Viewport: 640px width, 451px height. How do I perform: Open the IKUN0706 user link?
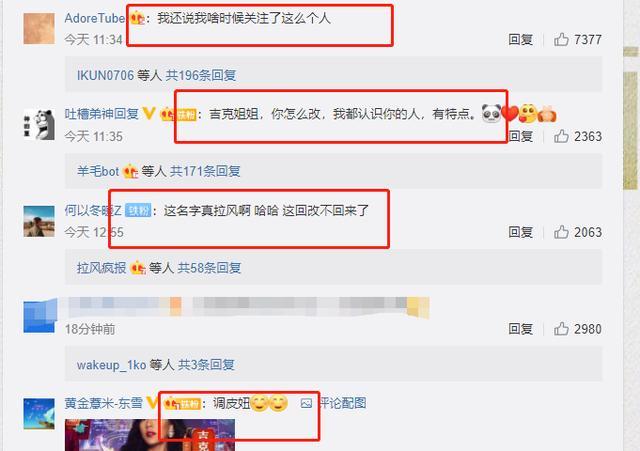[x=105, y=75]
